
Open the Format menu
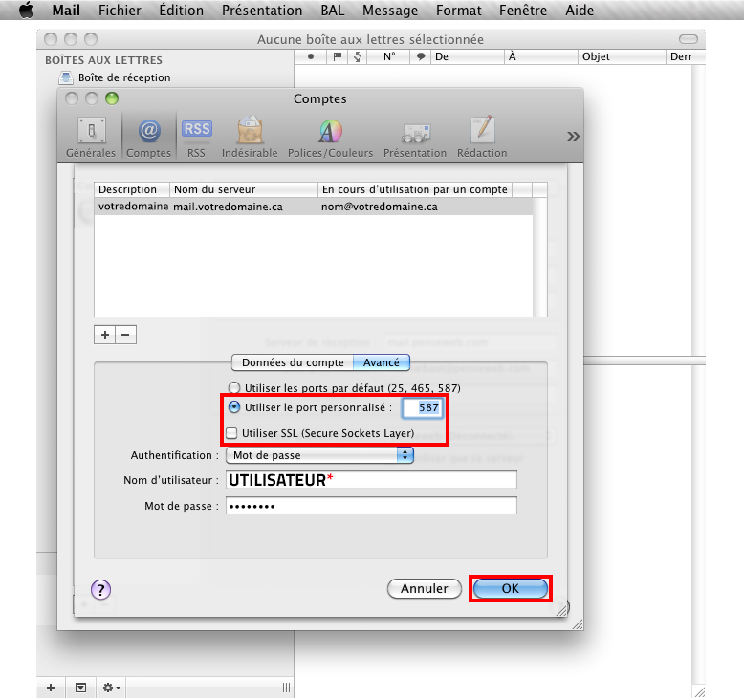click(x=458, y=10)
